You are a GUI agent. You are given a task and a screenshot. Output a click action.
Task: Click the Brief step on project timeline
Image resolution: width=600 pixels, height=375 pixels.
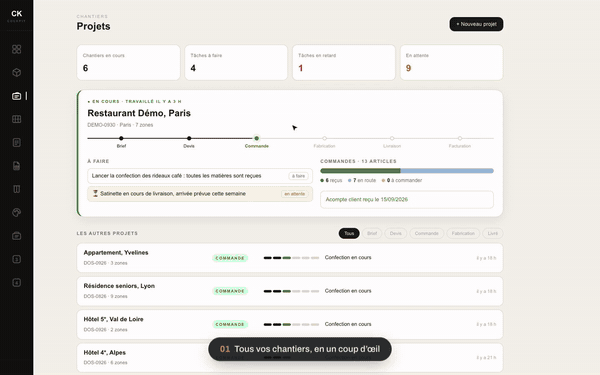(121, 142)
